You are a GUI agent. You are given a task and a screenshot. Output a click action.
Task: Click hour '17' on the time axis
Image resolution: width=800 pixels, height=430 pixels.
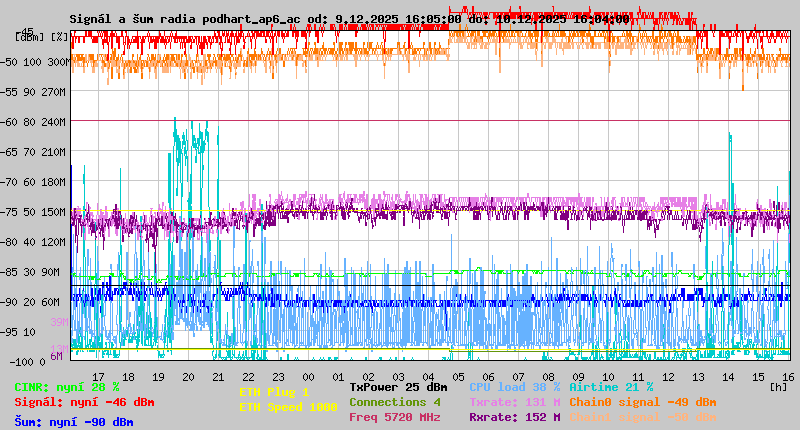pyautogui.click(x=98, y=377)
